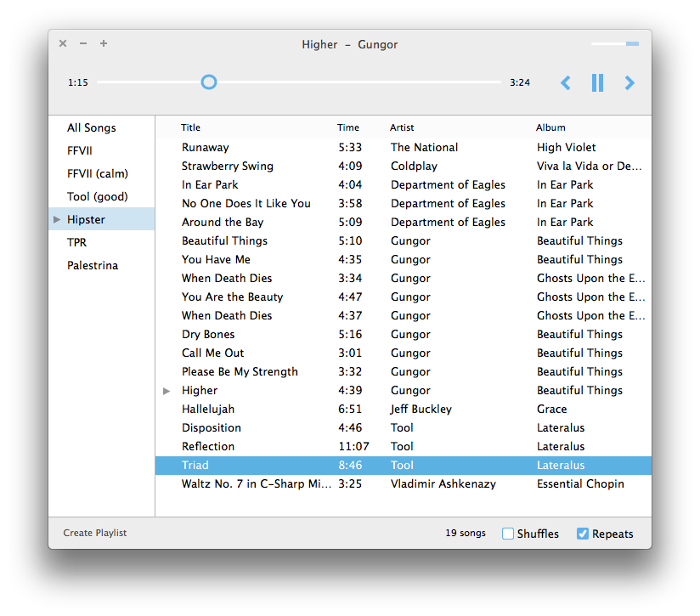Image resolution: width=700 pixels, height=616 pixels.
Task: Sort by the Title column header
Action: click(190, 127)
